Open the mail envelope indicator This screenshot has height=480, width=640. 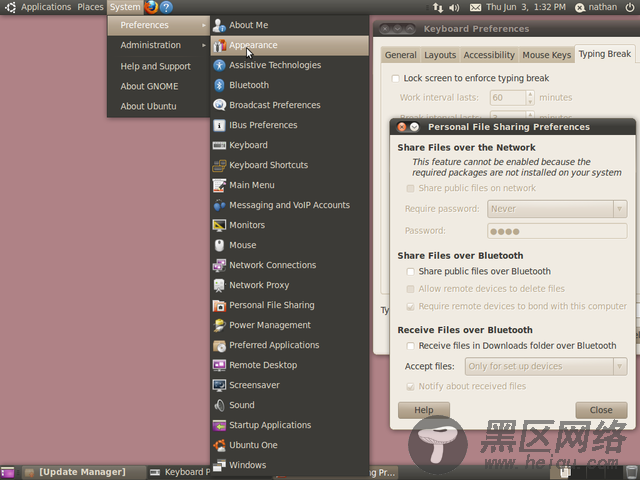pos(475,7)
